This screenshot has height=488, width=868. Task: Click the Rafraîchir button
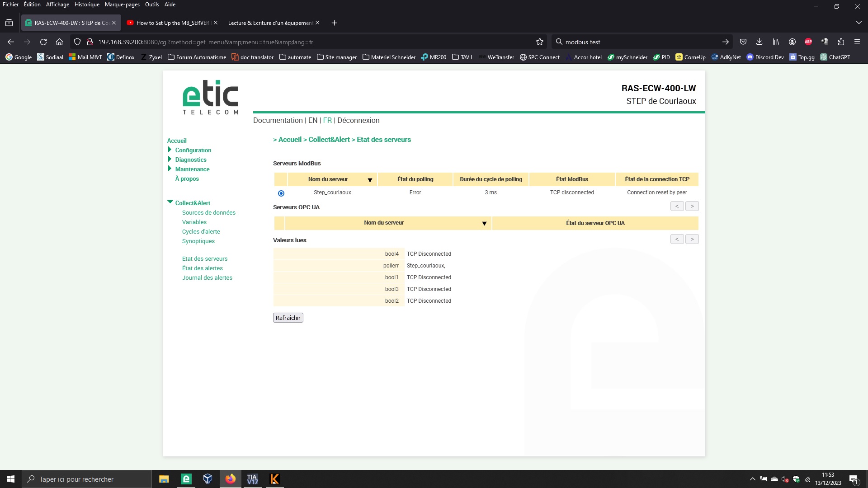(288, 318)
